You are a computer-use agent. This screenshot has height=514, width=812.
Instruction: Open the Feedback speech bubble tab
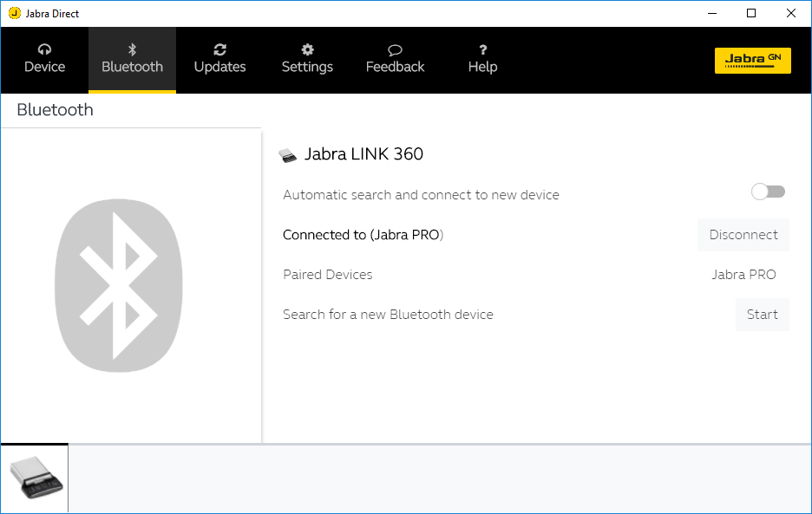click(395, 59)
